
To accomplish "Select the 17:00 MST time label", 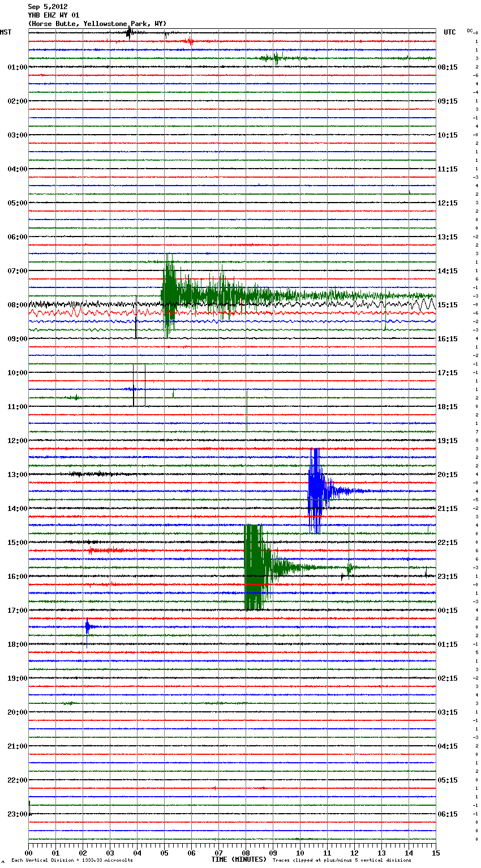I will click(x=17, y=611).
